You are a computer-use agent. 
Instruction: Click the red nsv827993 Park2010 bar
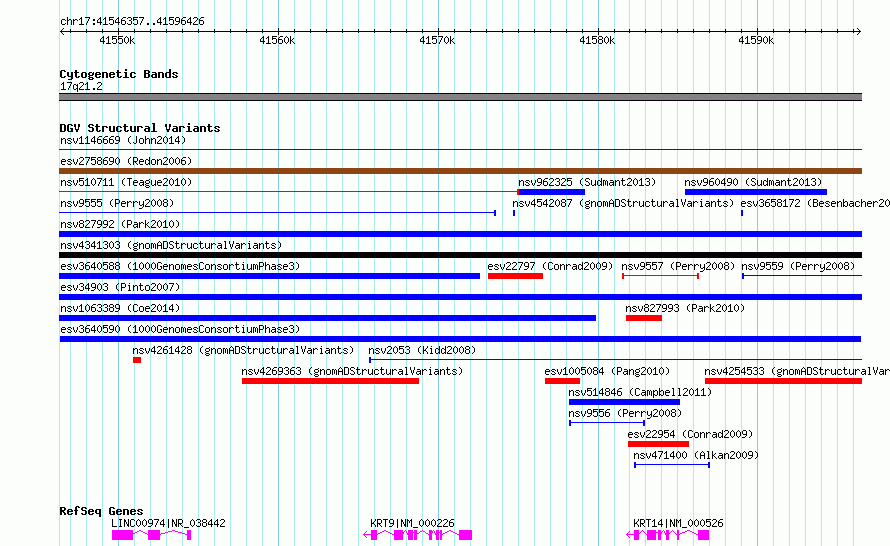(644, 318)
